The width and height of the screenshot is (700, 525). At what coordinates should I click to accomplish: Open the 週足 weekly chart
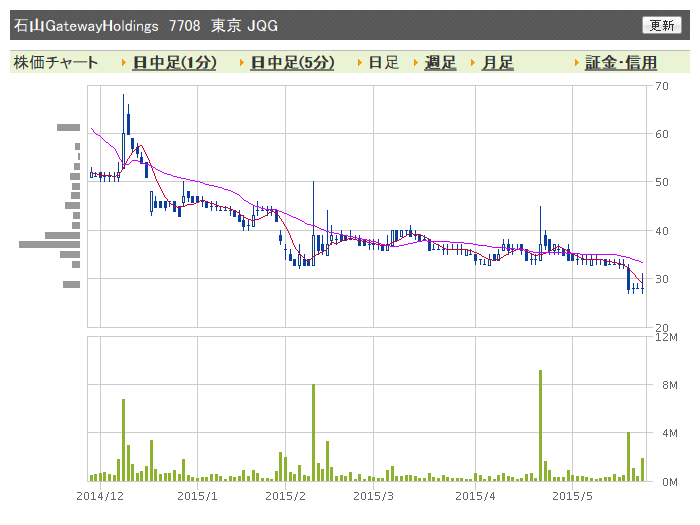coord(440,62)
